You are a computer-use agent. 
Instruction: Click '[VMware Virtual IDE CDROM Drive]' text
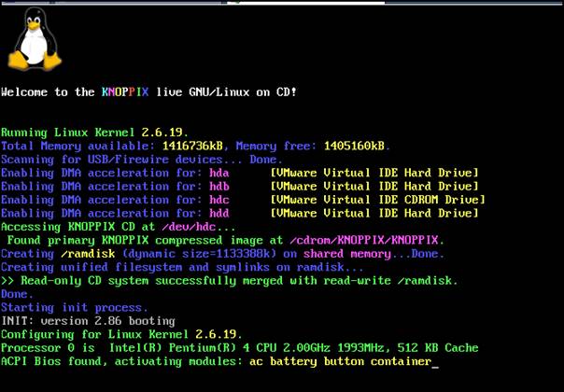[x=377, y=200]
